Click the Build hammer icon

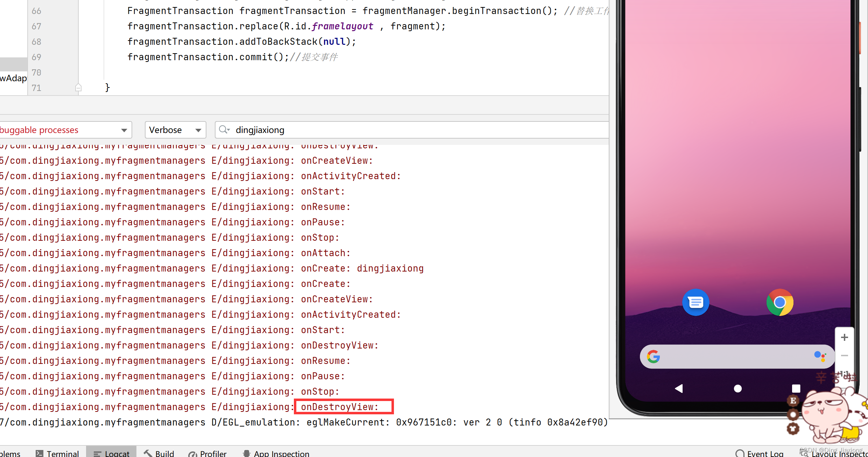[148, 453]
